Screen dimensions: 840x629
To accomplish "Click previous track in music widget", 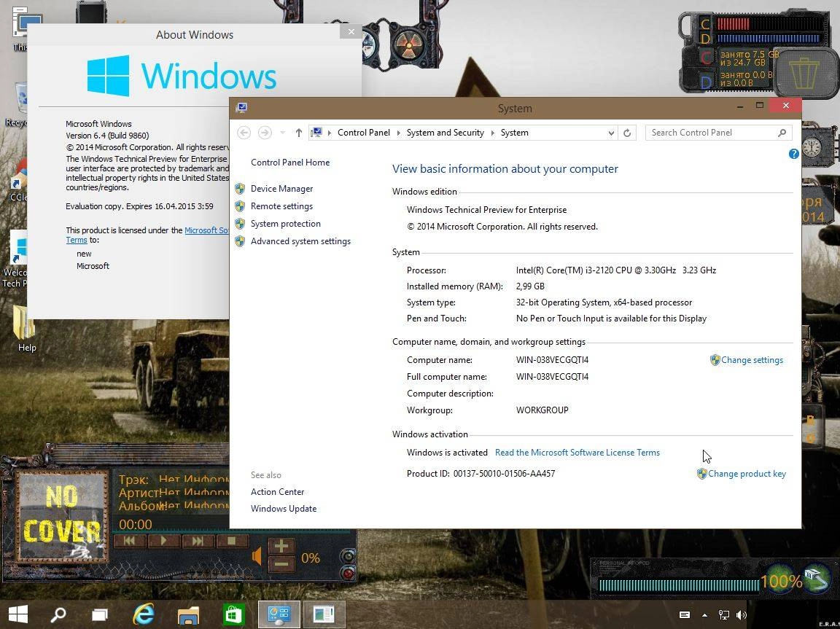I will pos(129,541).
